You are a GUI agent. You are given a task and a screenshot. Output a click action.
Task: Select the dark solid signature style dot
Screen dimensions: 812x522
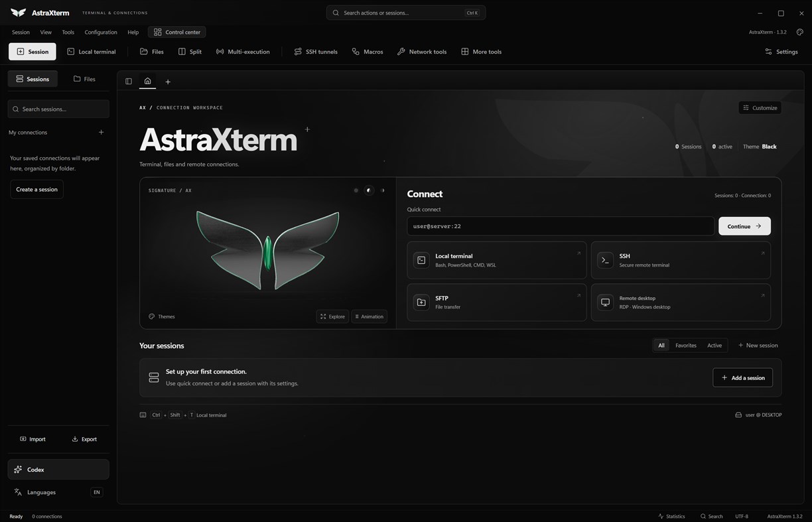356,190
